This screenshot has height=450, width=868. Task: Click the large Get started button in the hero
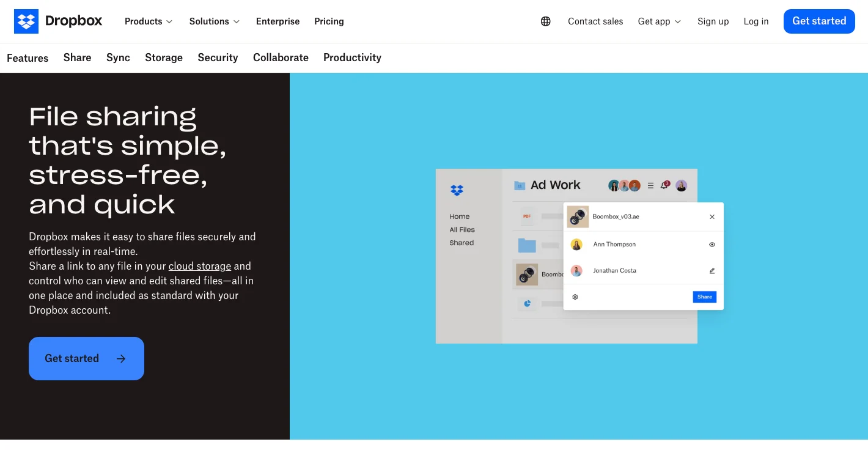click(x=86, y=359)
